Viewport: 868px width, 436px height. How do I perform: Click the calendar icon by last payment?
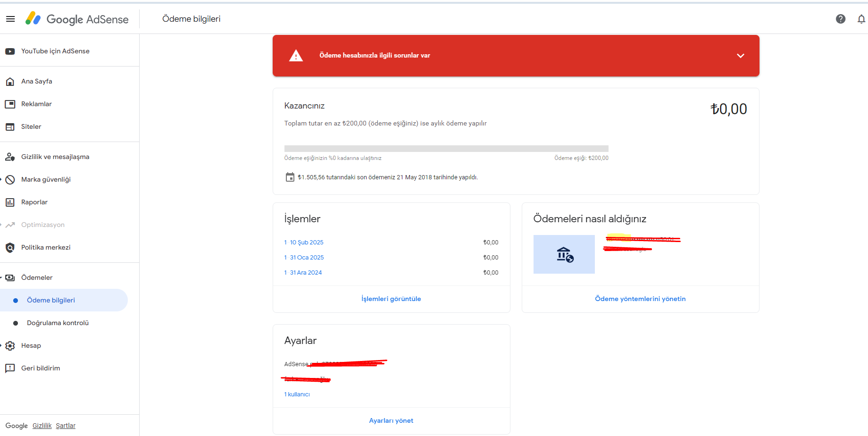pyautogui.click(x=290, y=177)
